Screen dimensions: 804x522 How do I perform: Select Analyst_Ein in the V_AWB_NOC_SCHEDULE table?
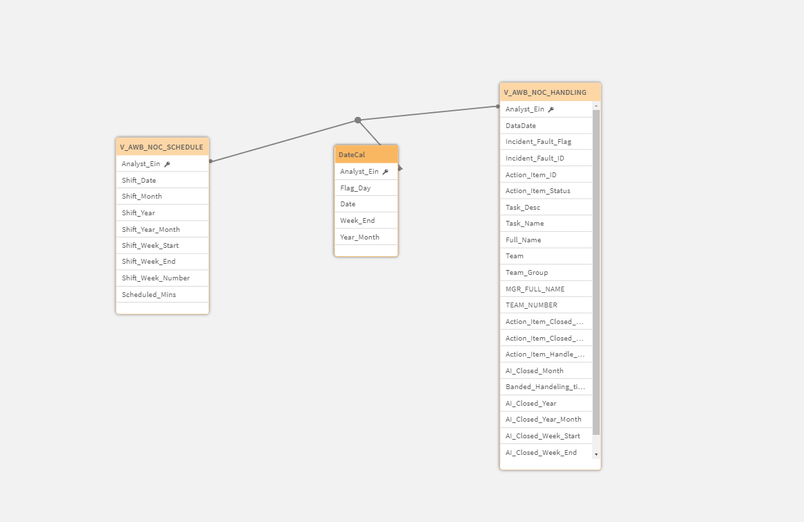coord(163,164)
